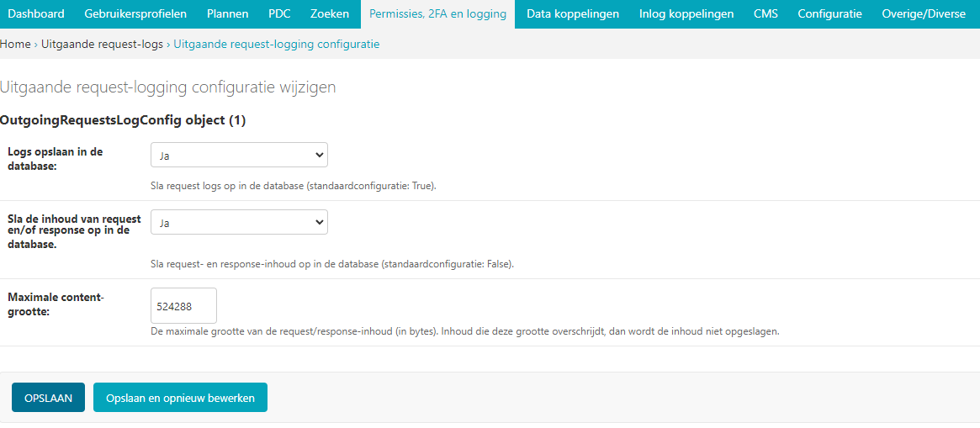Open the request/response inhoud opslaan dropdown
Image resolution: width=980 pixels, height=428 pixels.
point(239,222)
